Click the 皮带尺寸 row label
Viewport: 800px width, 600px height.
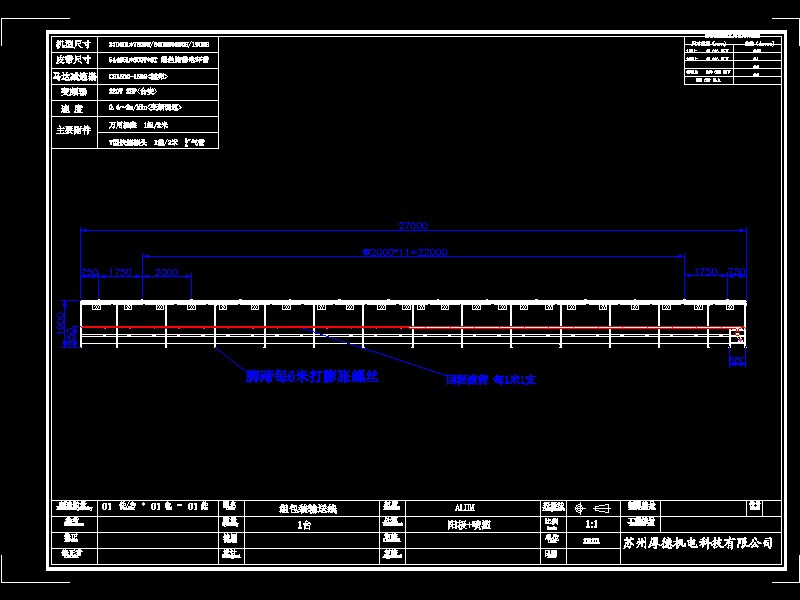(74, 60)
